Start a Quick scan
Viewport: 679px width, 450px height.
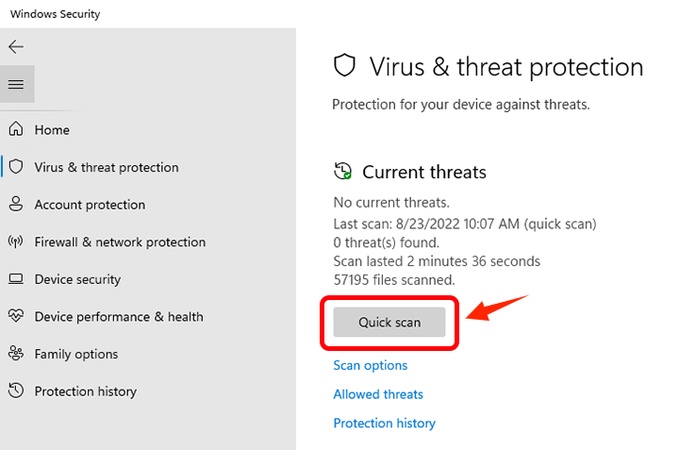[x=390, y=323]
